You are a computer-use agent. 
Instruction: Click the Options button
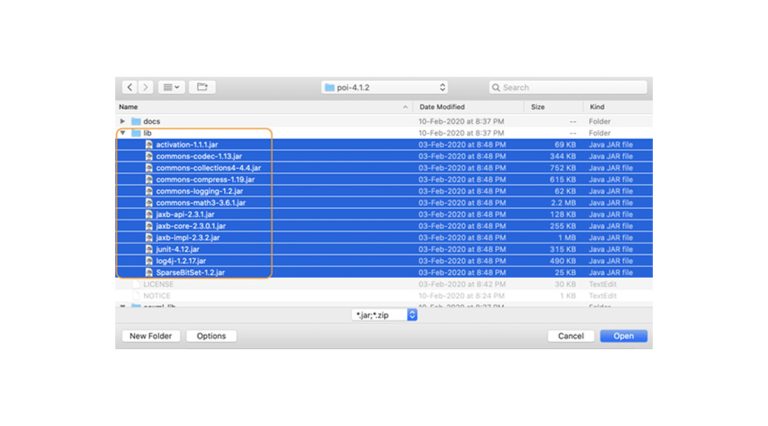(x=211, y=336)
